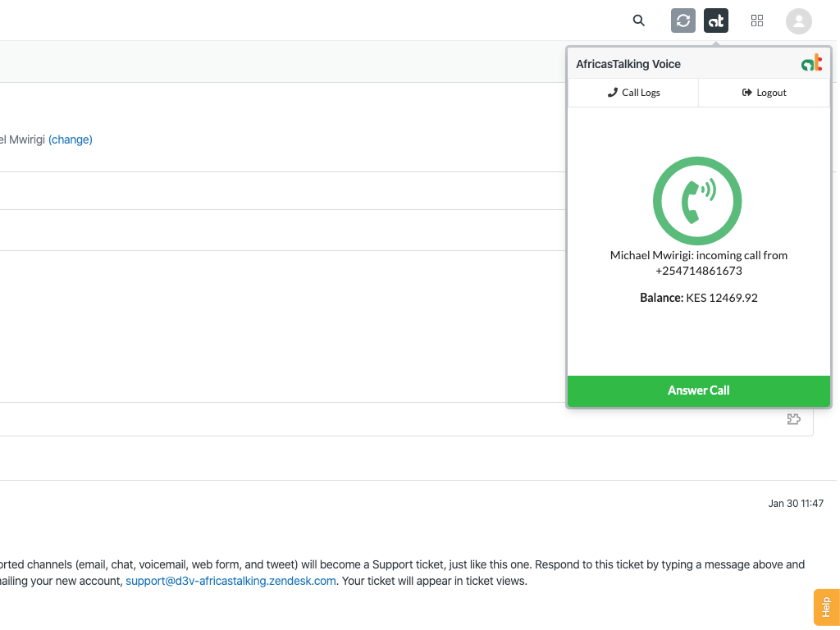Click the green ringing phone icon
The image size is (840, 630).
(x=697, y=201)
